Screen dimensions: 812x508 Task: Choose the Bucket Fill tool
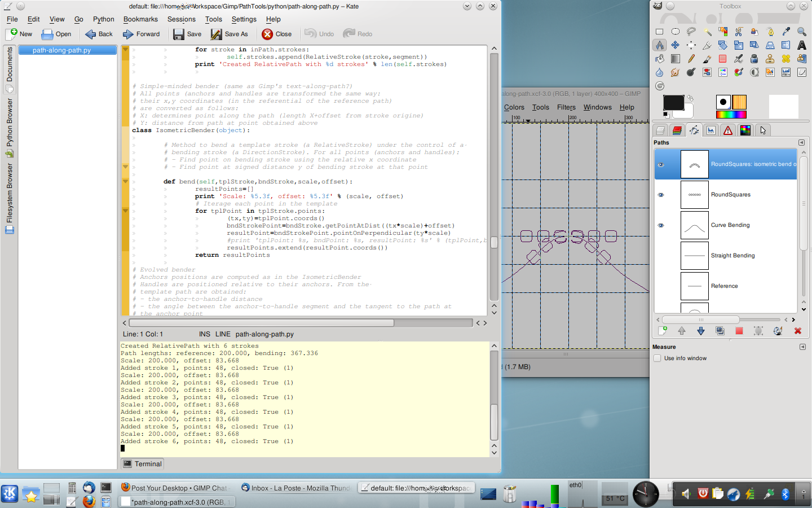pyautogui.click(x=659, y=59)
